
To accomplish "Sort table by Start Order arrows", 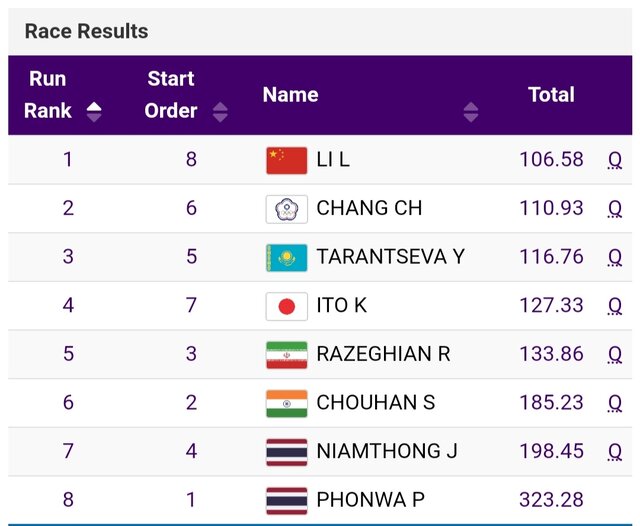I will pyautogui.click(x=220, y=112).
